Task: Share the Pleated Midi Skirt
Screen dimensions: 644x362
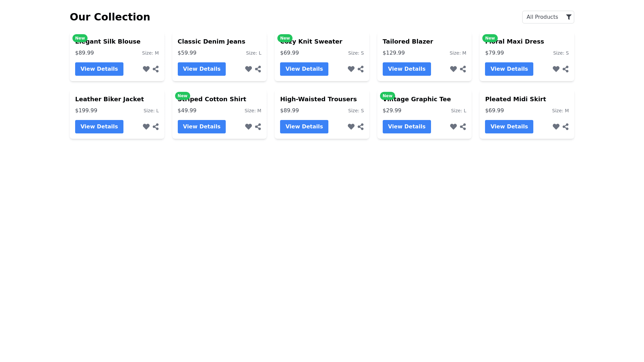Action: pos(566,127)
